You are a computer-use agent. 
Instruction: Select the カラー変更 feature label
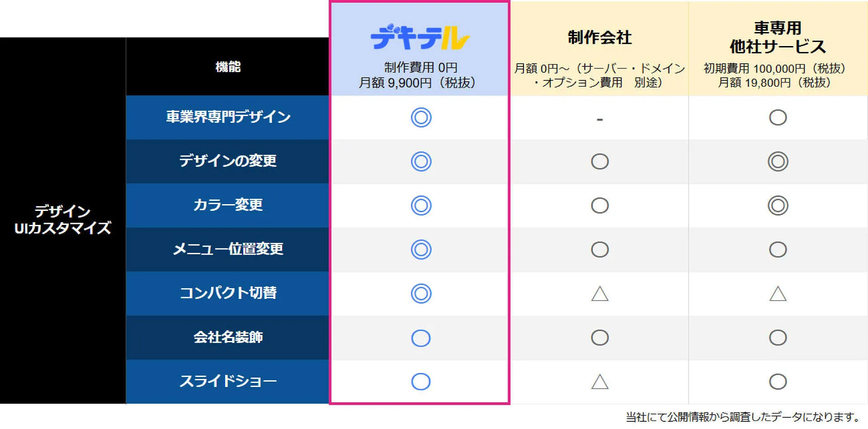coord(228,205)
